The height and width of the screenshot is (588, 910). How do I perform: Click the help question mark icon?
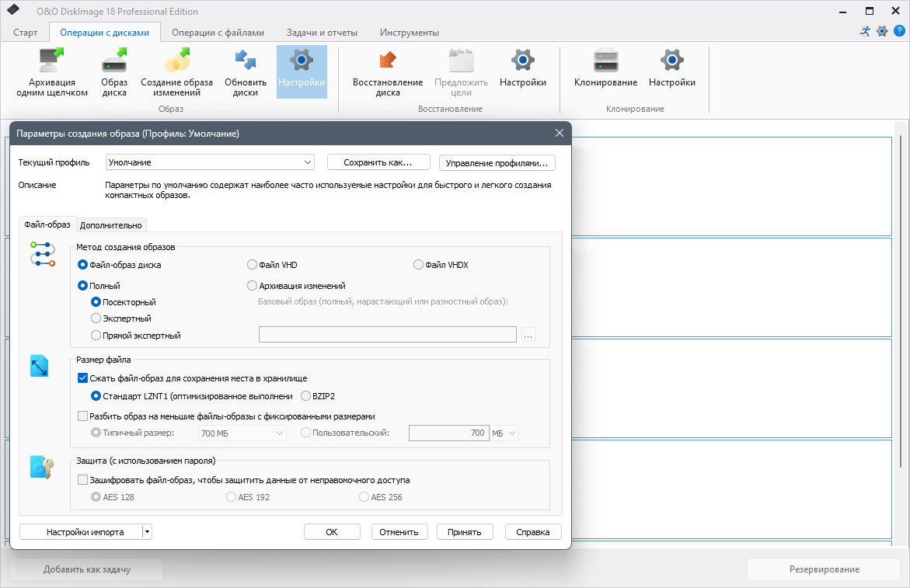(899, 31)
